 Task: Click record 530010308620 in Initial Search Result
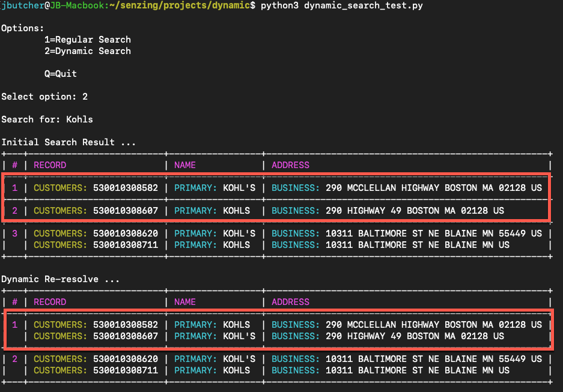point(126,234)
